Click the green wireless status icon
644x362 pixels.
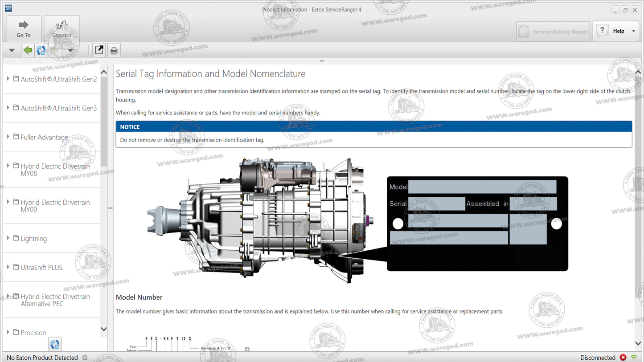(635, 357)
